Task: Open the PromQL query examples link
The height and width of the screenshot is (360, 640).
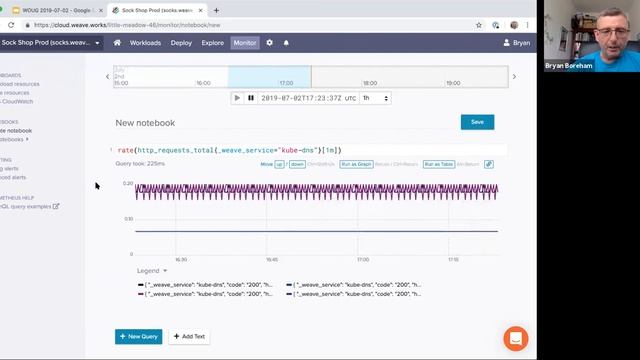Action: [x=29, y=207]
